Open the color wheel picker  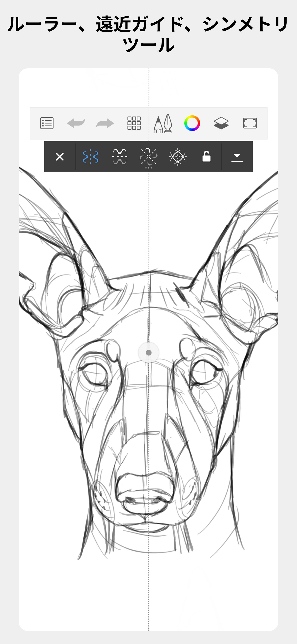pyautogui.click(x=192, y=123)
